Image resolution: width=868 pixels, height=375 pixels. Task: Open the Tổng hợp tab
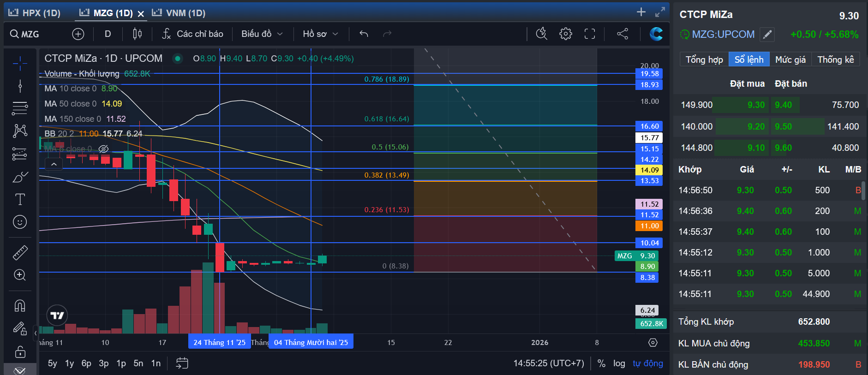(x=704, y=60)
